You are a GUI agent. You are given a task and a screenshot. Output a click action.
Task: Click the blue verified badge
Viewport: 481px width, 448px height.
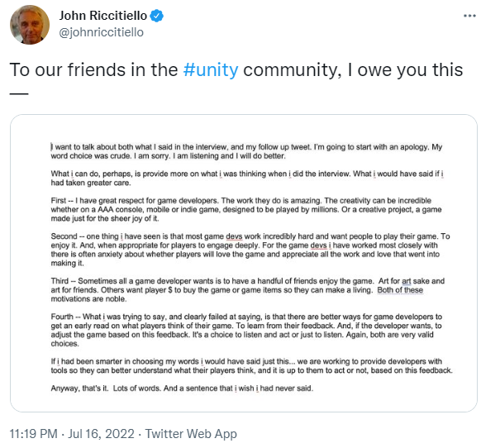156,16
